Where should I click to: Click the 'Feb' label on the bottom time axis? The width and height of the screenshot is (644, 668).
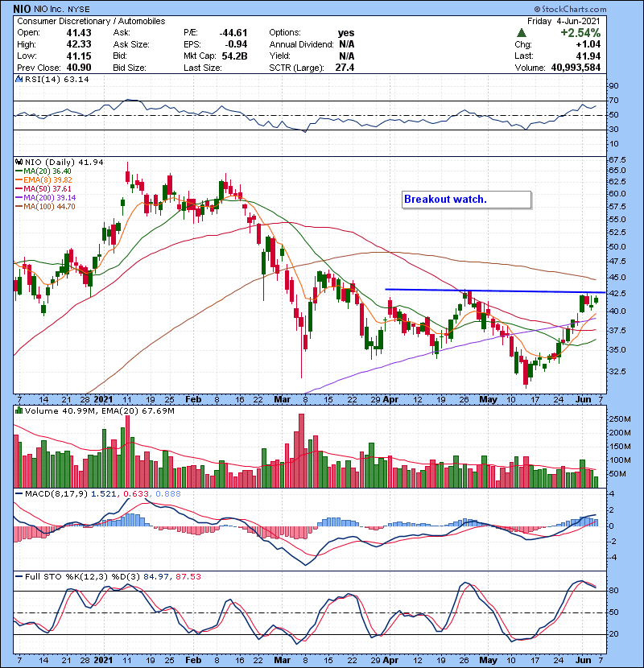pyautogui.click(x=193, y=660)
